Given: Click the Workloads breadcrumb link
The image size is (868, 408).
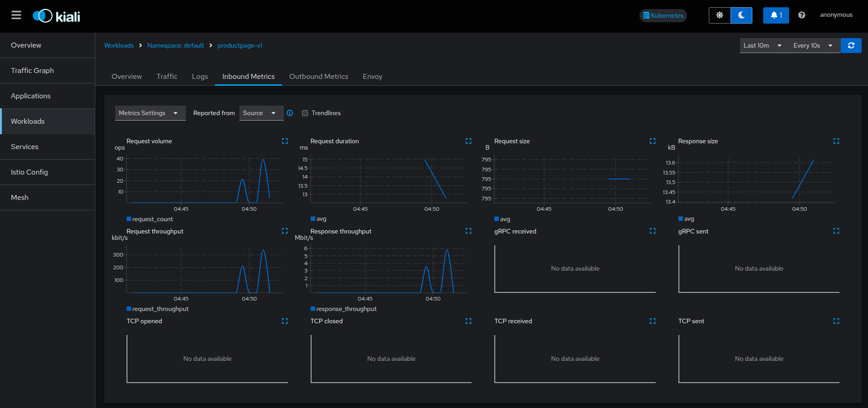Looking at the screenshot, I should coord(119,46).
